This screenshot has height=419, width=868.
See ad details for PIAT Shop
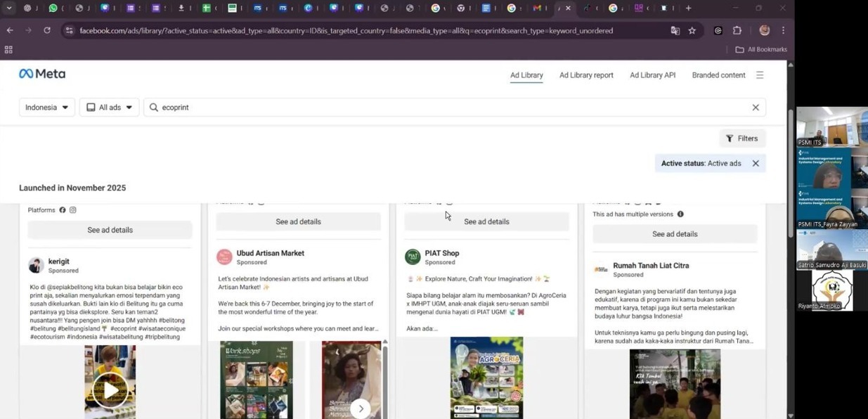(486, 221)
